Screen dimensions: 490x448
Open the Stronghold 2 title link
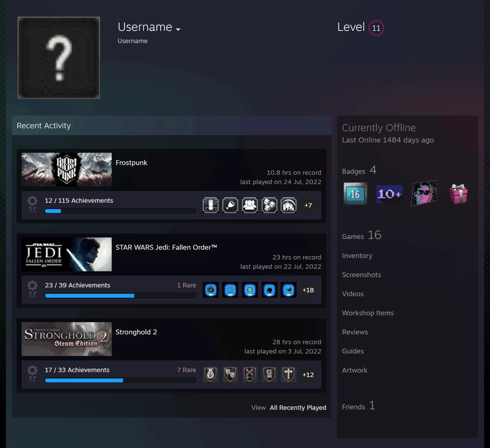click(136, 332)
